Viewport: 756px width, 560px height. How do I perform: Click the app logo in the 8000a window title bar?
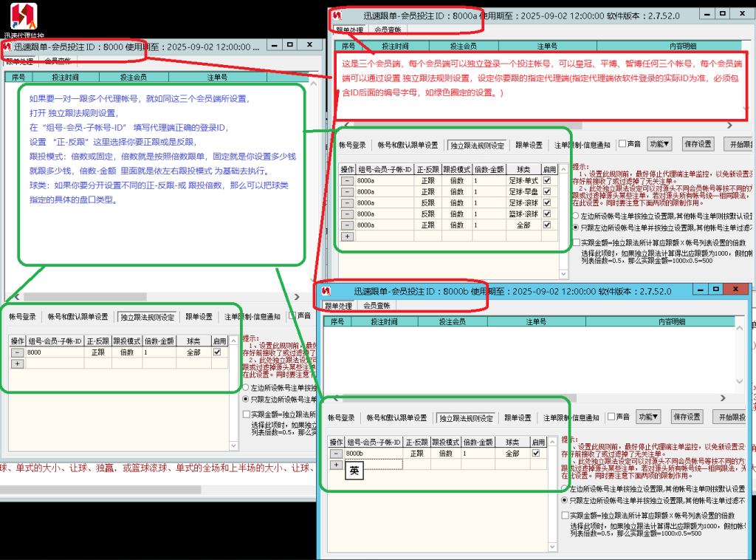(x=338, y=16)
